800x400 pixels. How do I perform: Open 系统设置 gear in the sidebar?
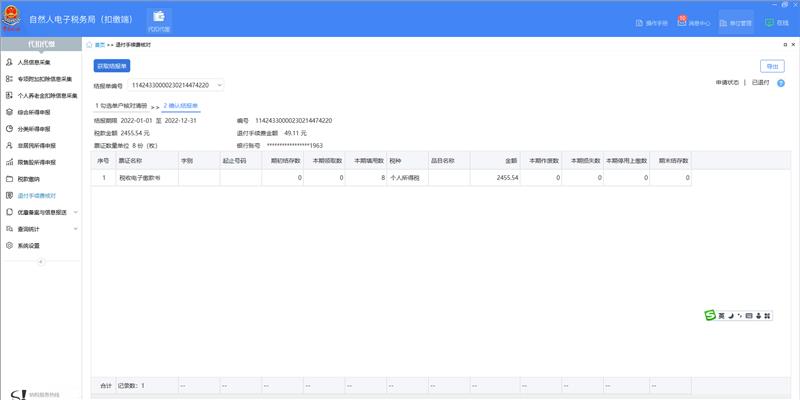point(28,245)
